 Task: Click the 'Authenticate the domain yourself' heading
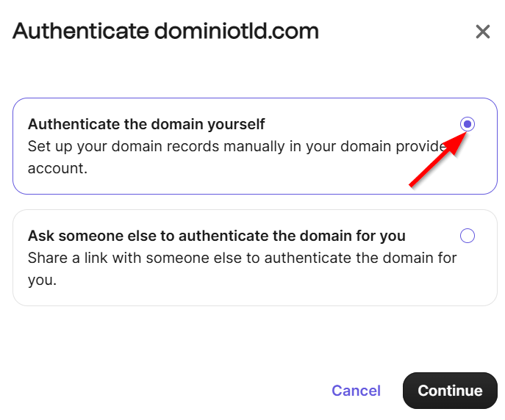pos(146,124)
